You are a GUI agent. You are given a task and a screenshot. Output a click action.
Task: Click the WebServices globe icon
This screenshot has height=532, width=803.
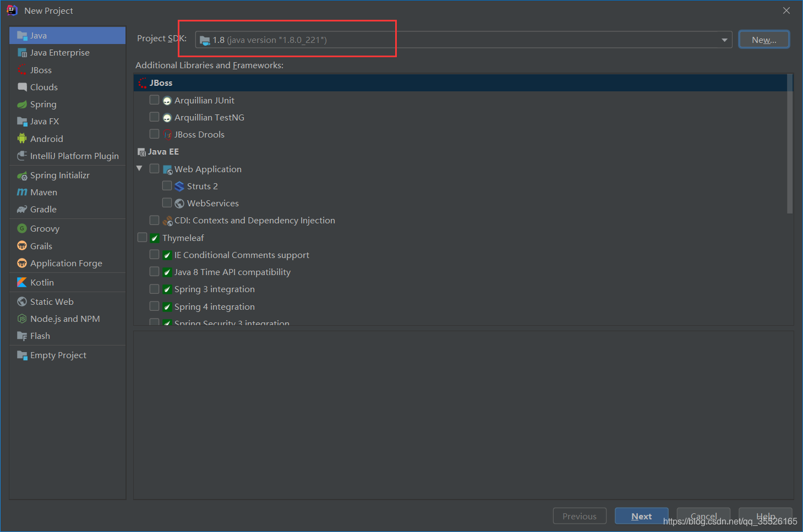pos(179,204)
